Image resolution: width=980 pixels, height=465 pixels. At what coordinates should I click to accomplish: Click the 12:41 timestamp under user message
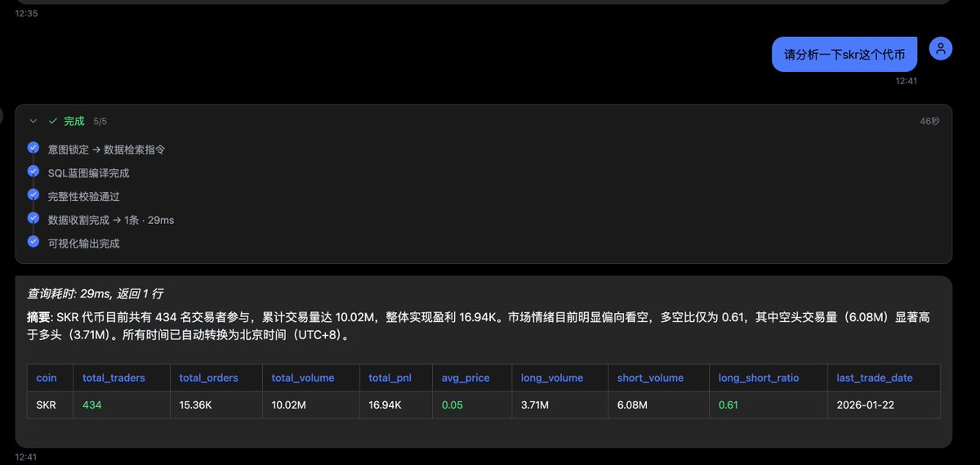[906, 80]
